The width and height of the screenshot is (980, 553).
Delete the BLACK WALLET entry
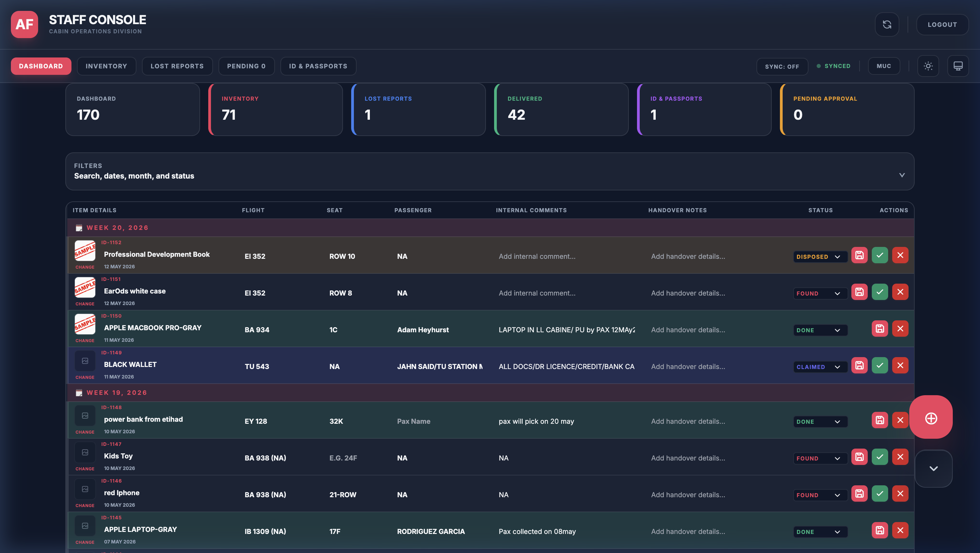pos(900,366)
